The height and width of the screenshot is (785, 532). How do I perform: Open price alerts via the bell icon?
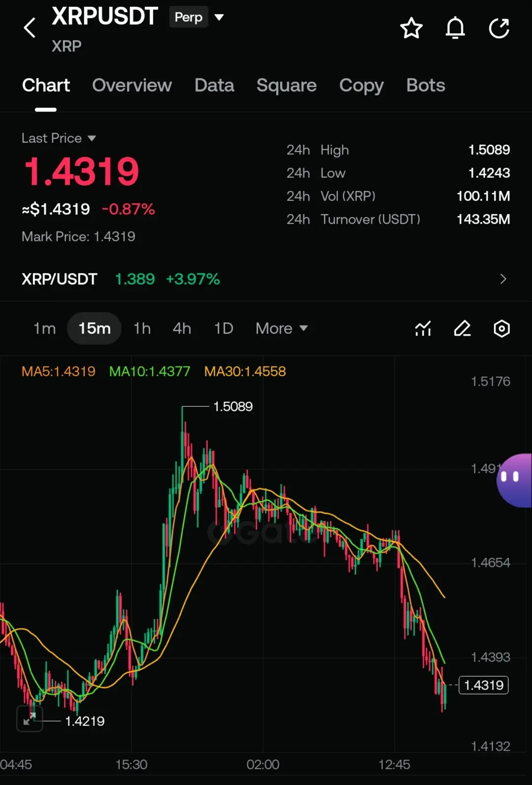[455, 28]
